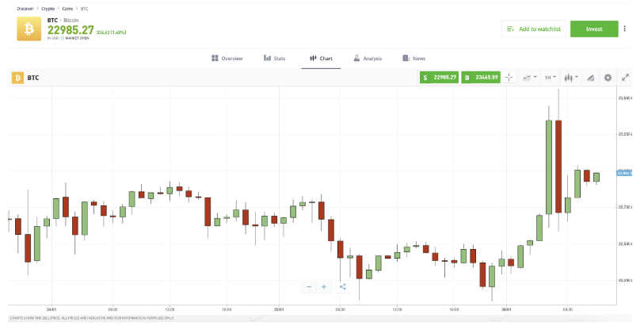Click the Buy button showing 23465.59
The image size is (644, 326).
pos(481,77)
